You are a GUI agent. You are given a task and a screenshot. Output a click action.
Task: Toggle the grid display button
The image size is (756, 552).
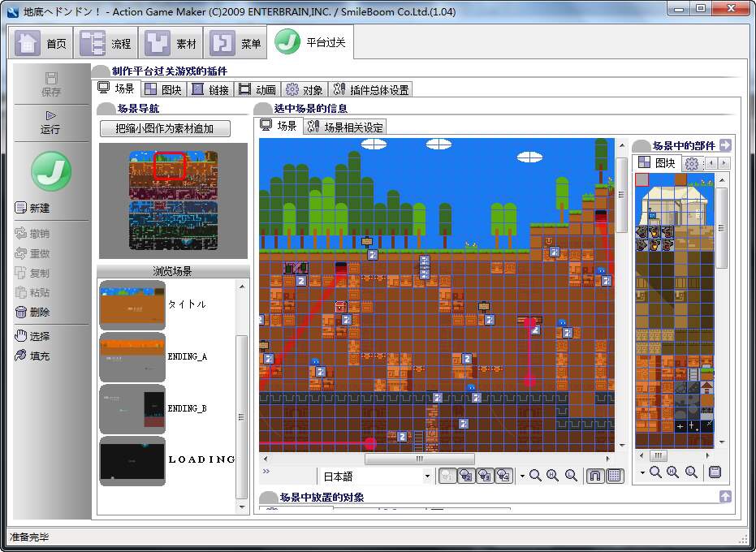pos(614,476)
